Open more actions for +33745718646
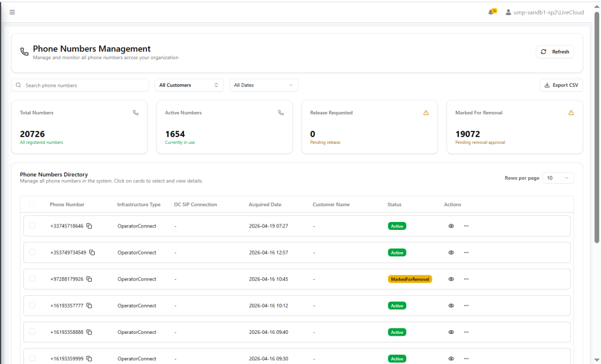 point(466,226)
